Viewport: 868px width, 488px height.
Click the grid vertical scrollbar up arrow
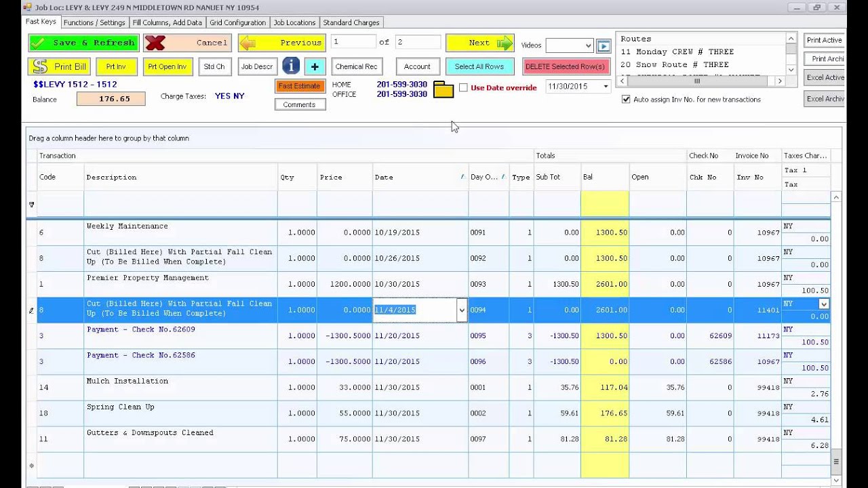pyautogui.click(x=836, y=197)
